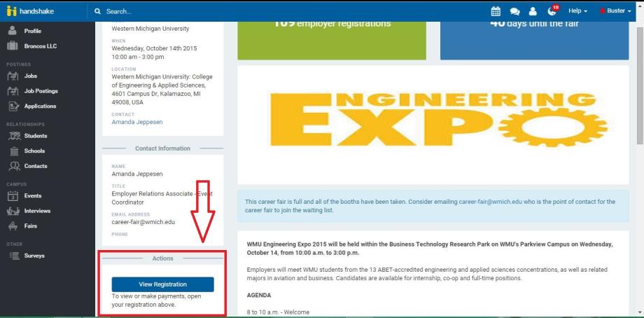Open the Events label in sidebar
This screenshot has height=318, width=644.
(33, 196)
